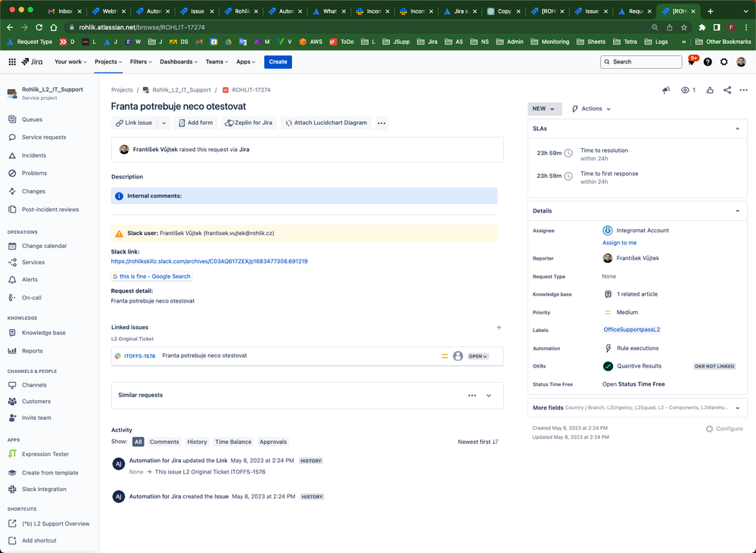The height and width of the screenshot is (553, 756).
Task: Change ITOFFS-1576 OPEN status dropdown
Action: pos(478,356)
